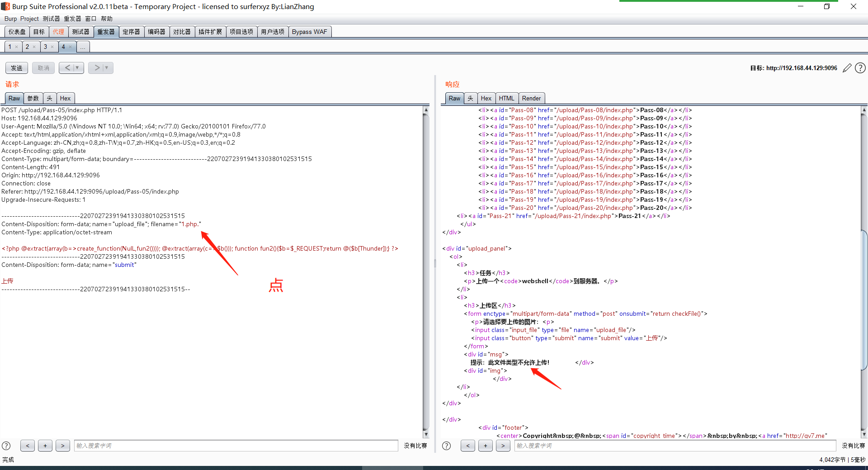Viewport: 868px width, 470px height.
Task: Open the Burp menu
Action: coord(10,19)
